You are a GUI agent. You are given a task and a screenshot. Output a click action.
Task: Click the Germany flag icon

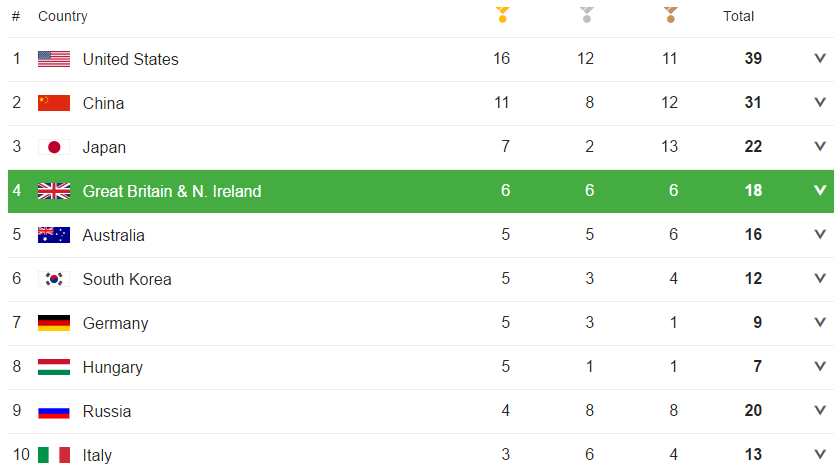(54, 323)
